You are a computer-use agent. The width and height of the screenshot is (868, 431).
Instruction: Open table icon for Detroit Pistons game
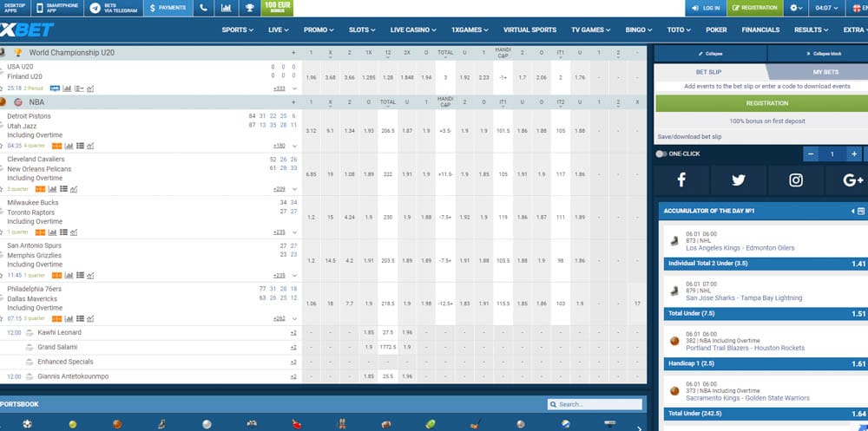pos(80,146)
